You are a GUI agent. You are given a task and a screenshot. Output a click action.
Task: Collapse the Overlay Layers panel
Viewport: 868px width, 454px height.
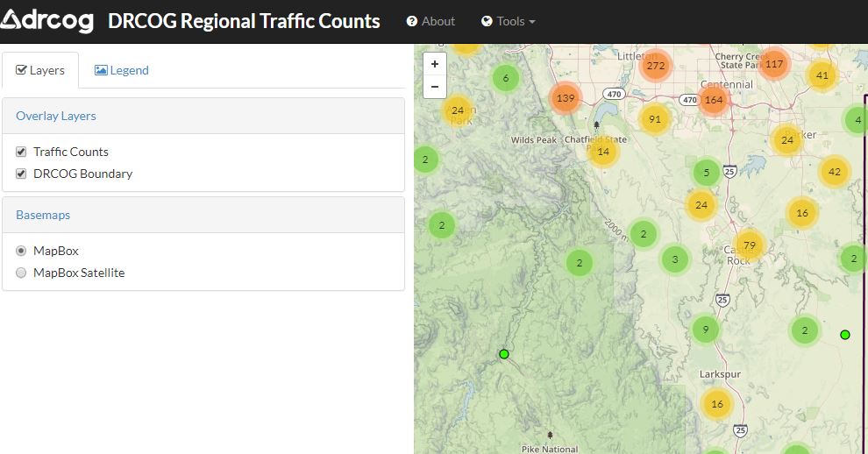pos(56,116)
